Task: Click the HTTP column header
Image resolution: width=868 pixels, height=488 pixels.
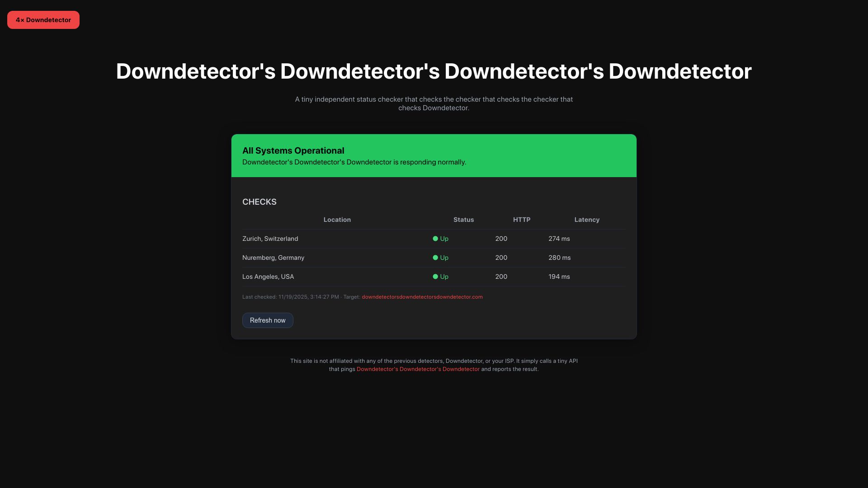Action: point(522,220)
